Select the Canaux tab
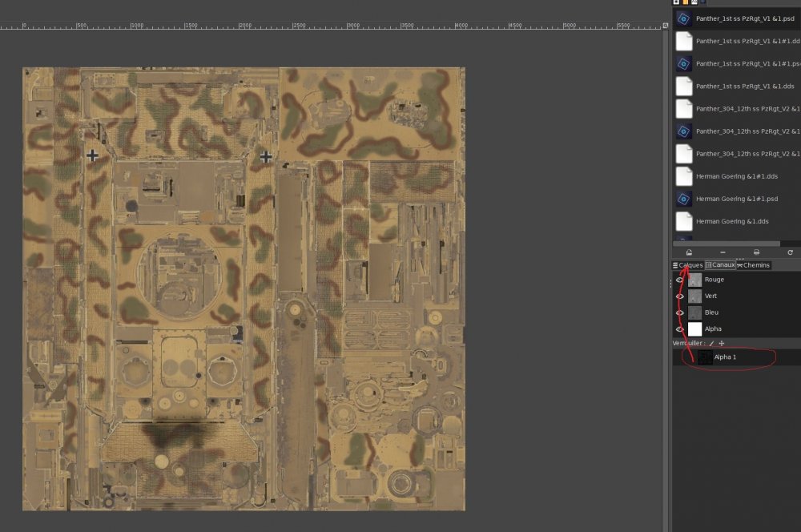The height and width of the screenshot is (532, 801). click(x=720, y=265)
